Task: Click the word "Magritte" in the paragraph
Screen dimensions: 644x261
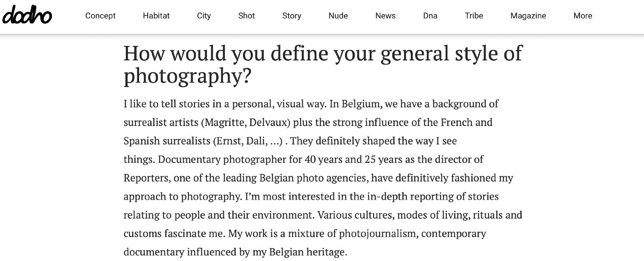Action: point(225,123)
